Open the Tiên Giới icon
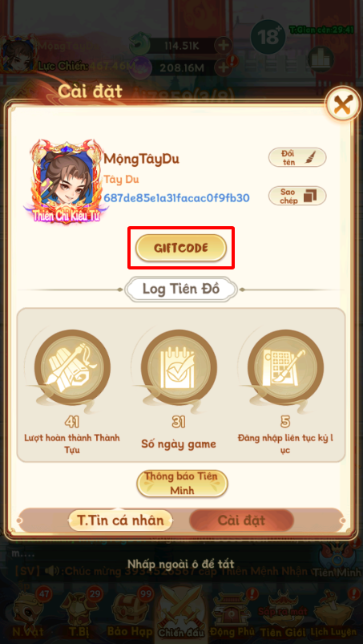 click(x=284, y=613)
